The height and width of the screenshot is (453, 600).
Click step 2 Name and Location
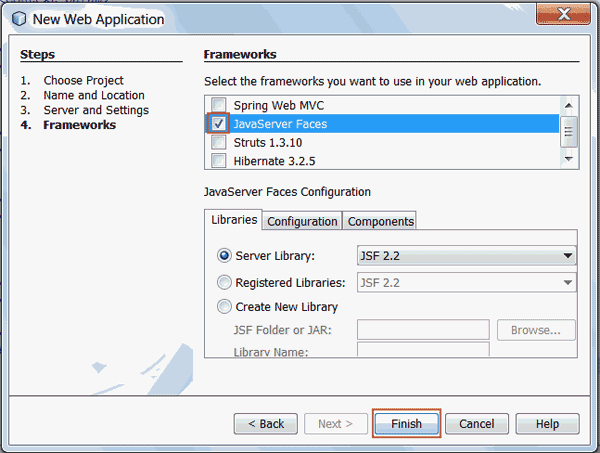click(94, 95)
